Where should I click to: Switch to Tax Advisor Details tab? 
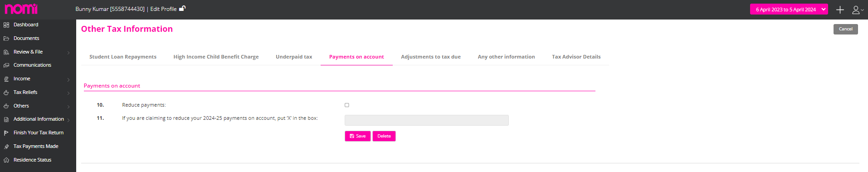(576, 57)
